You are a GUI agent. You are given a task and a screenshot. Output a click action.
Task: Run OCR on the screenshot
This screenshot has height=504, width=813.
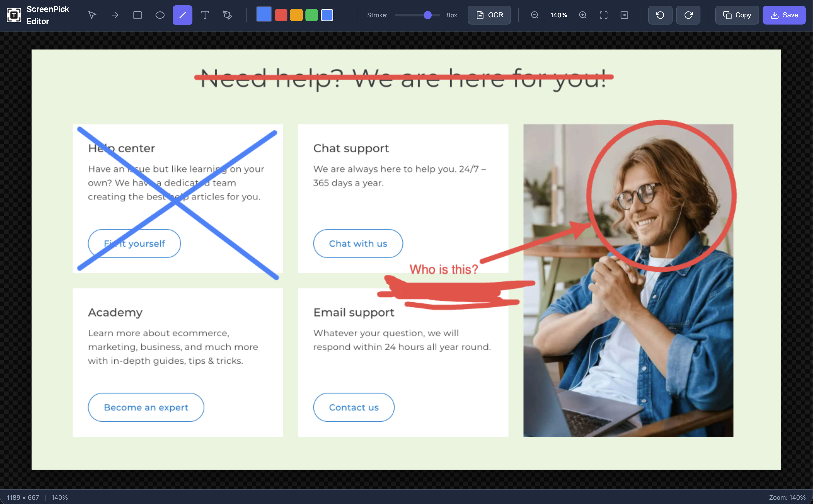489,15
